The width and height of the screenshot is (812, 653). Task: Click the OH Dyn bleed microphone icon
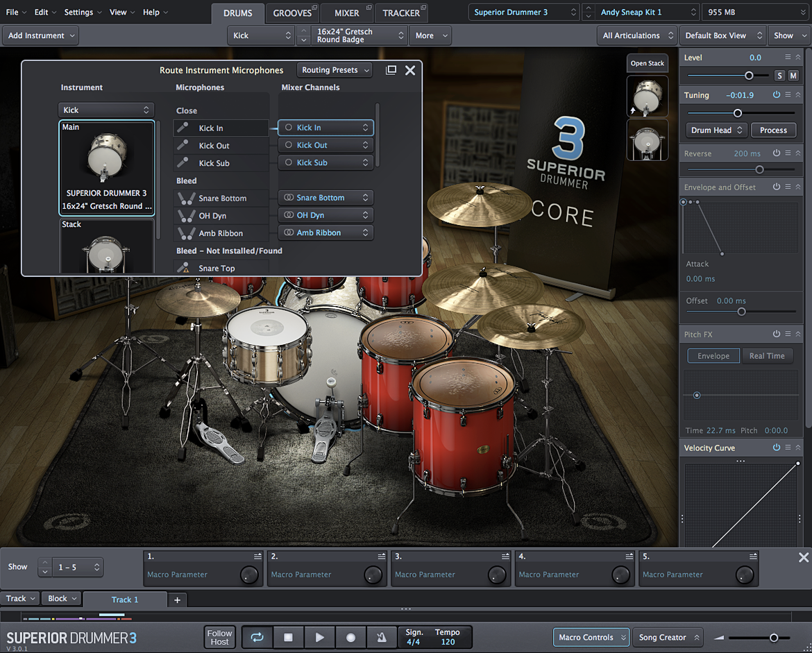(x=186, y=215)
